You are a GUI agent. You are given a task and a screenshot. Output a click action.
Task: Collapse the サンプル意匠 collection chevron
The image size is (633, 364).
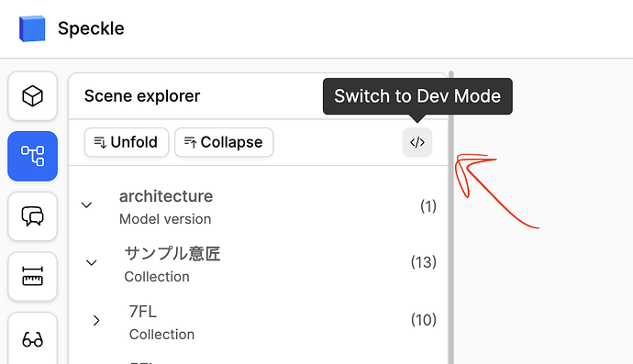pos(92,263)
